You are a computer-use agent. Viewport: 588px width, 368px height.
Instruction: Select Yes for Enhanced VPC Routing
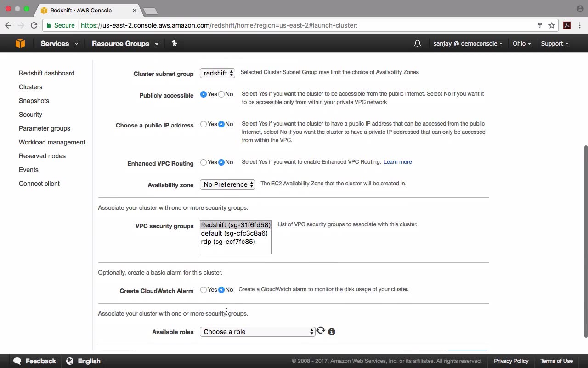click(x=204, y=162)
